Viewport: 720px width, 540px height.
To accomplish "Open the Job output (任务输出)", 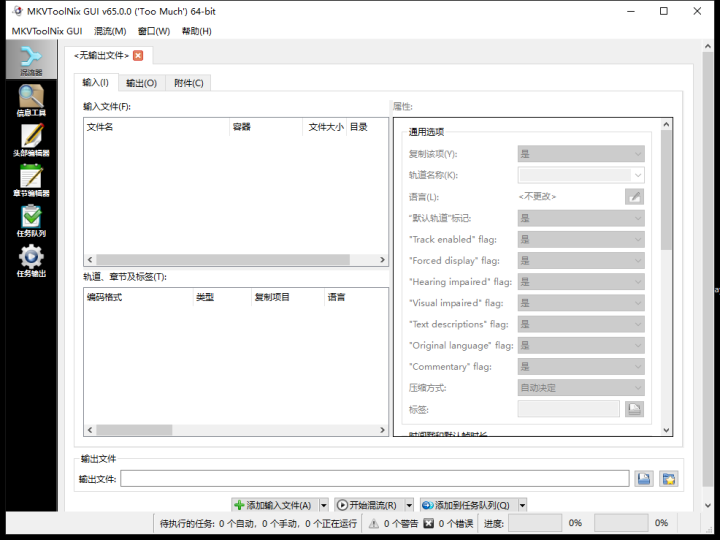I will click(x=31, y=261).
